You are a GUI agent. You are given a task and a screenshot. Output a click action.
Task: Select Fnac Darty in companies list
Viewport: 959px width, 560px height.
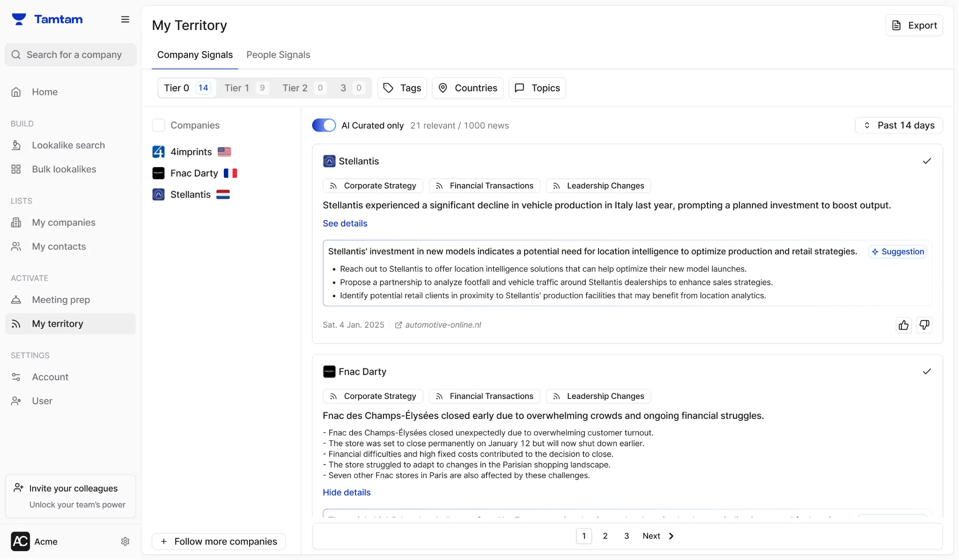coord(194,173)
